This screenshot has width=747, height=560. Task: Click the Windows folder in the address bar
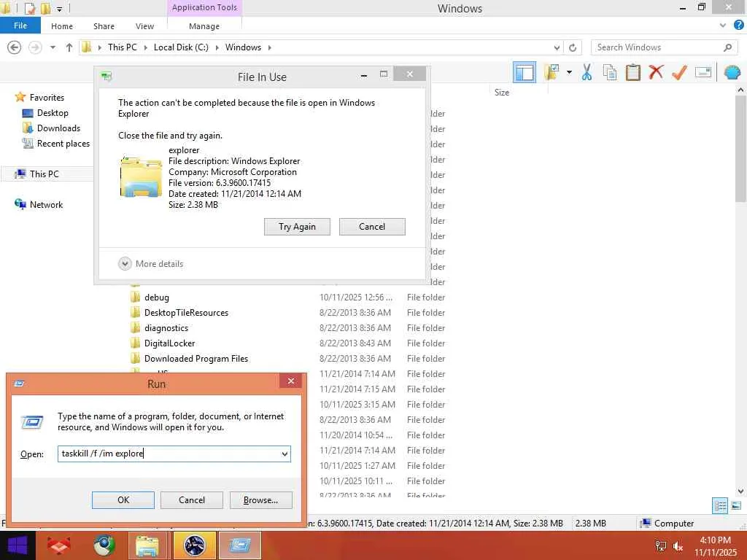[243, 47]
